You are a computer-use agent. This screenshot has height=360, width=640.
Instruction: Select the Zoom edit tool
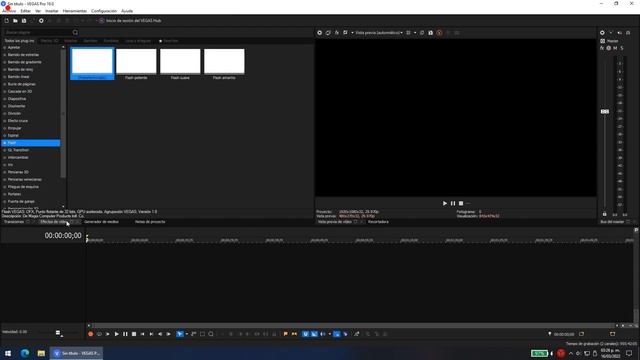211,334
